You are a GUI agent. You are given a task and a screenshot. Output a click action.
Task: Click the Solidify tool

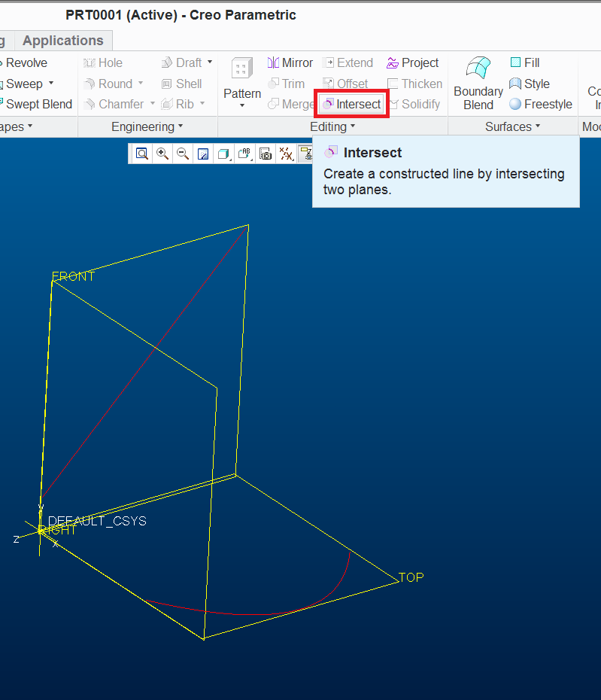coord(414,104)
